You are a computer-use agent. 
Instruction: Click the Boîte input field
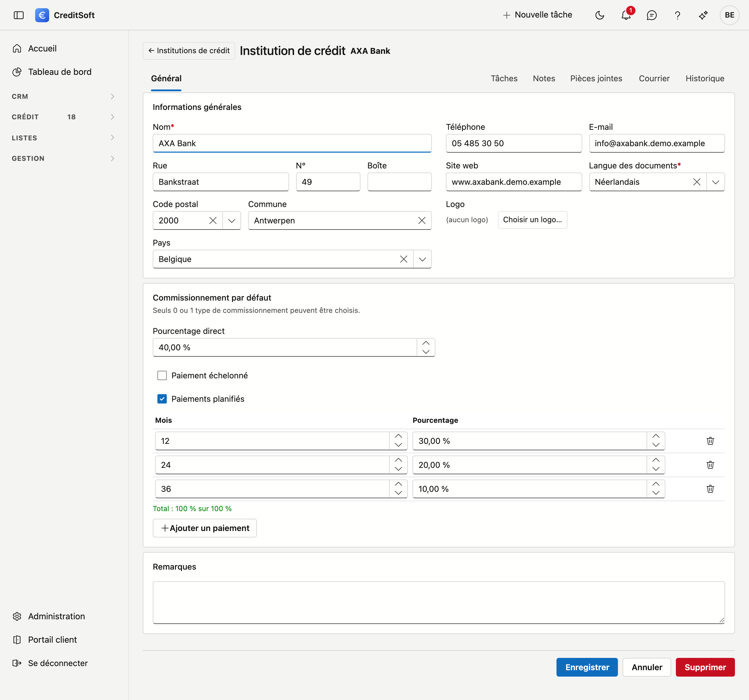(x=399, y=182)
